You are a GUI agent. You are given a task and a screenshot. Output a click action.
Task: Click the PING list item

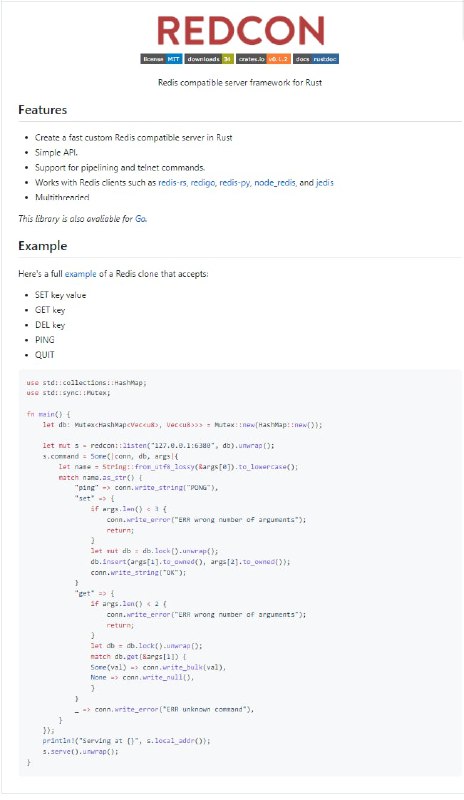click(44, 339)
